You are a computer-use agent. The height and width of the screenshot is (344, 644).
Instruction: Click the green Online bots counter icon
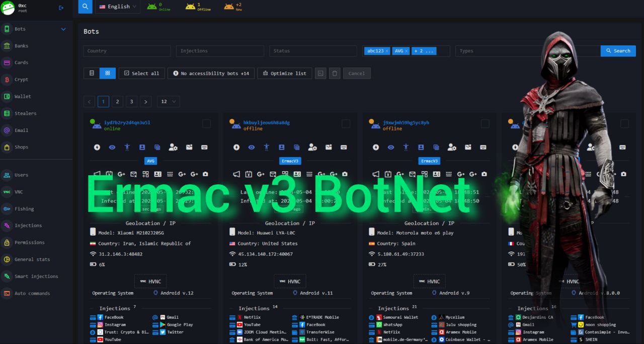pyautogui.click(x=151, y=7)
